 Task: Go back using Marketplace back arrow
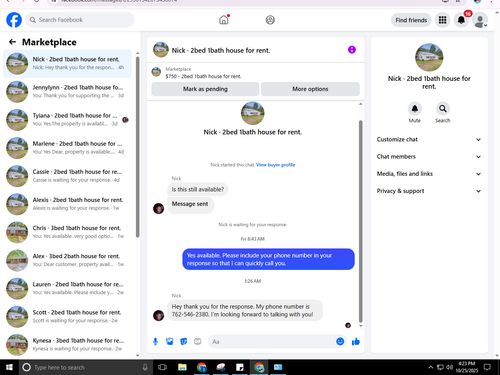point(12,42)
